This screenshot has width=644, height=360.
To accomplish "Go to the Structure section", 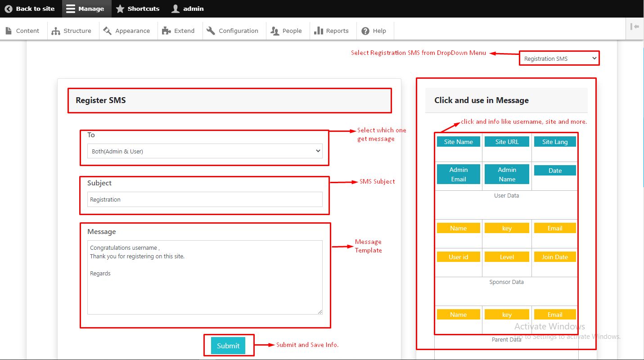I will pyautogui.click(x=72, y=31).
